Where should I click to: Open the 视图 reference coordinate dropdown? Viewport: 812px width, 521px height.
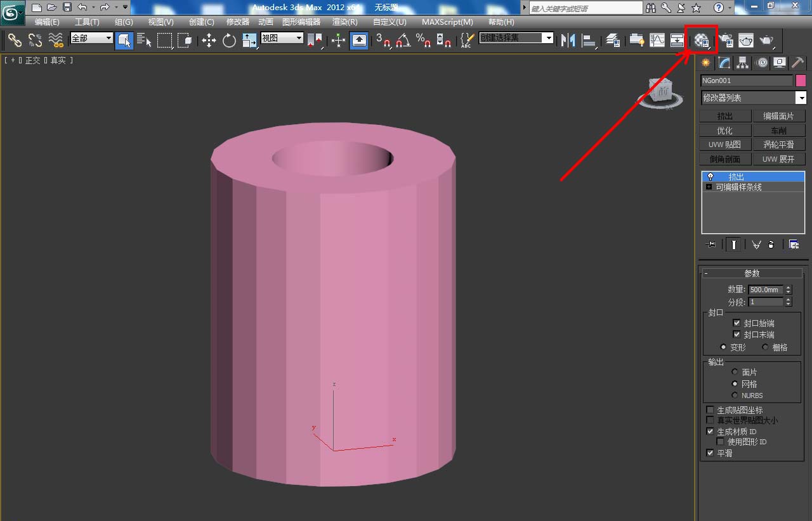[282, 38]
